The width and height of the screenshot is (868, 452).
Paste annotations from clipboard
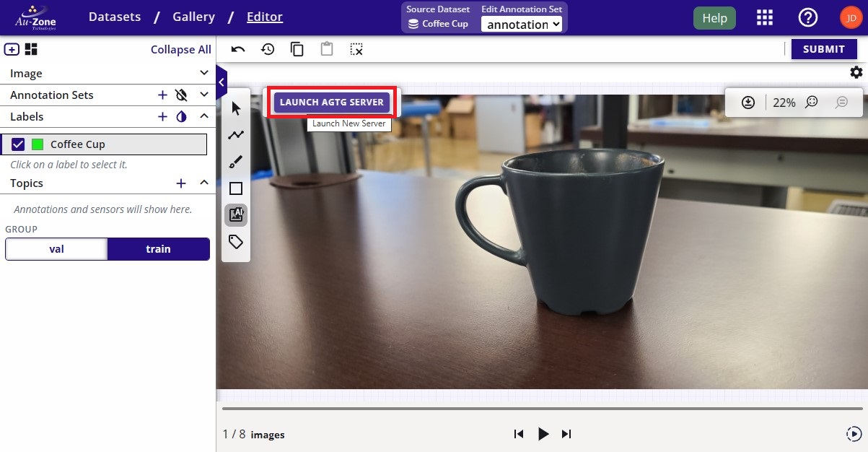click(327, 49)
